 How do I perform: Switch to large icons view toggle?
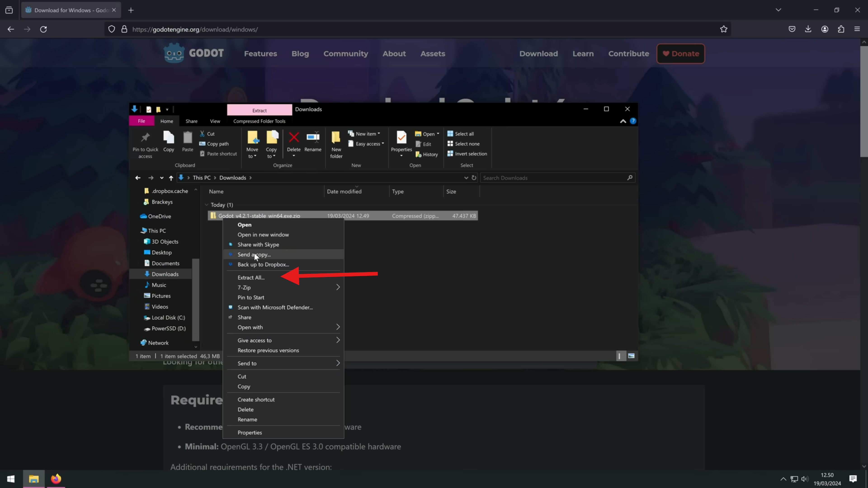631,356
